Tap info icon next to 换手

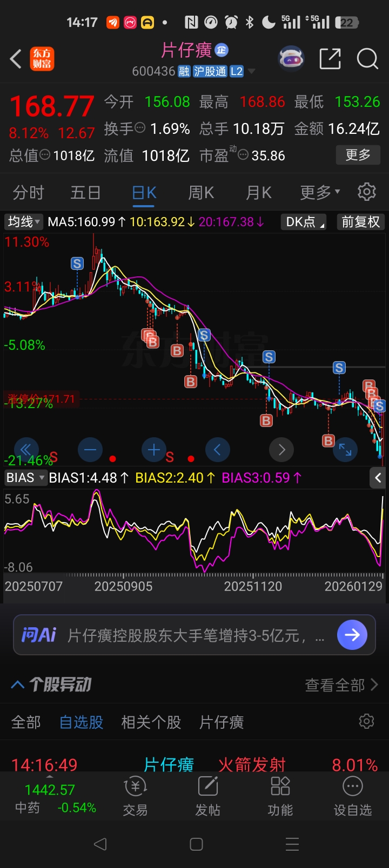[140, 128]
